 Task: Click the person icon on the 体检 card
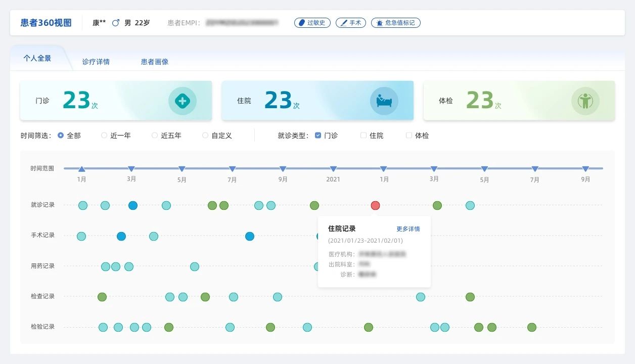click(585, 101)
